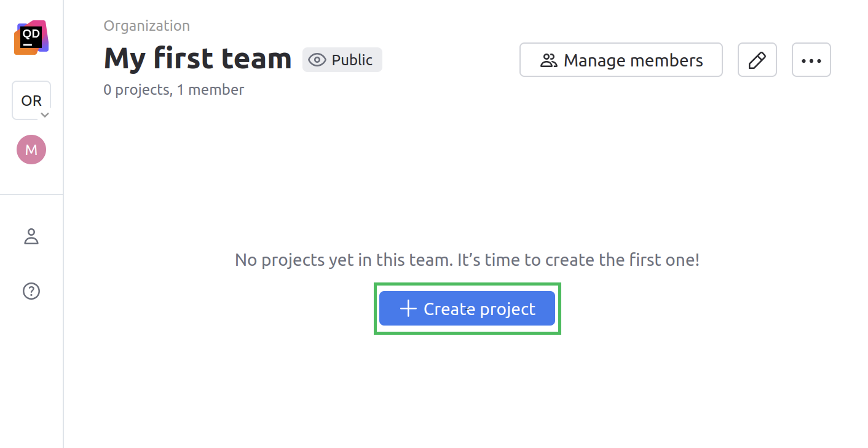The height and width of the screenshot is (448, 868).
Task: Click the Help question mark icon
Action: point(31,290)
